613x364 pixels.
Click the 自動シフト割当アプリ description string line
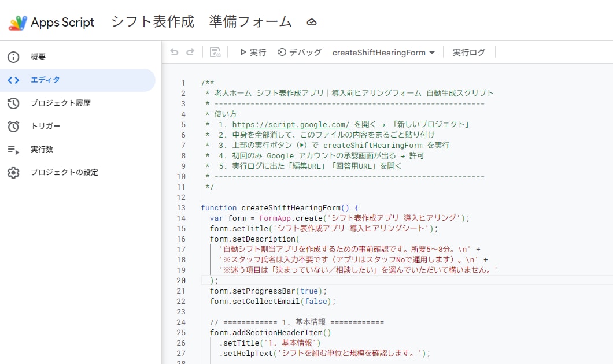(x=349, y=249)
